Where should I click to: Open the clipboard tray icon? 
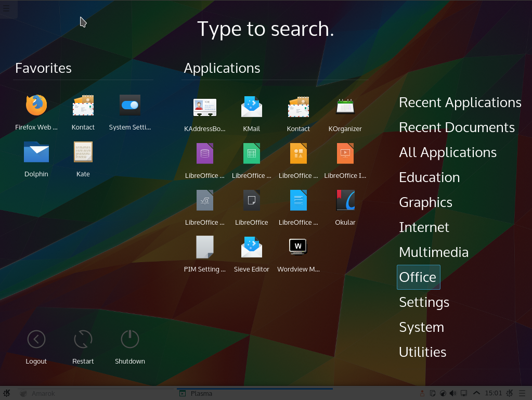coord(433,393)
